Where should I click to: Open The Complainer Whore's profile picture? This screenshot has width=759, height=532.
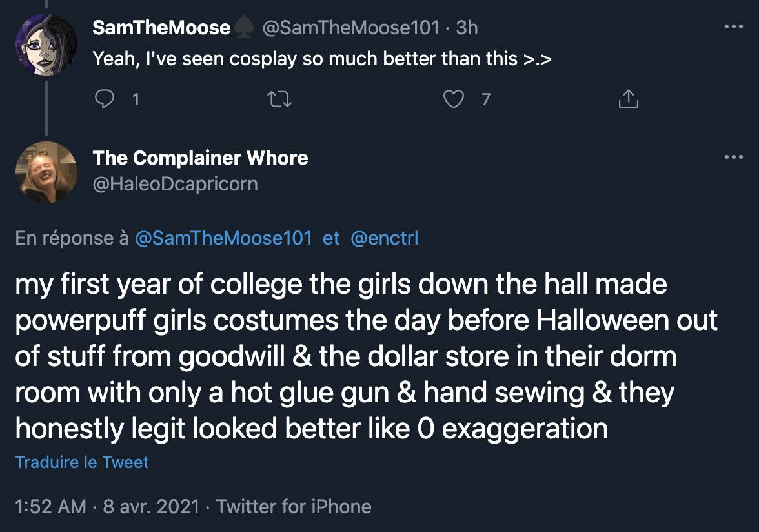[46, 172]
